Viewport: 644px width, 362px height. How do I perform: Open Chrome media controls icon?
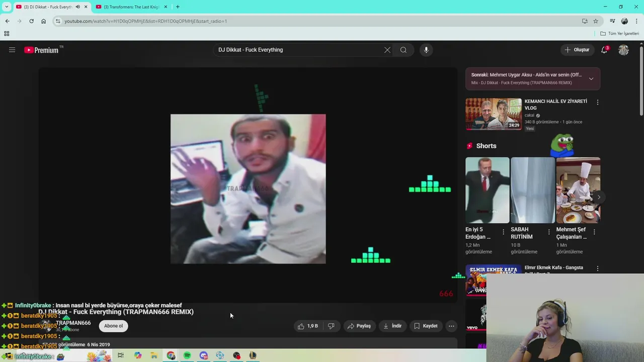[612, 21]
